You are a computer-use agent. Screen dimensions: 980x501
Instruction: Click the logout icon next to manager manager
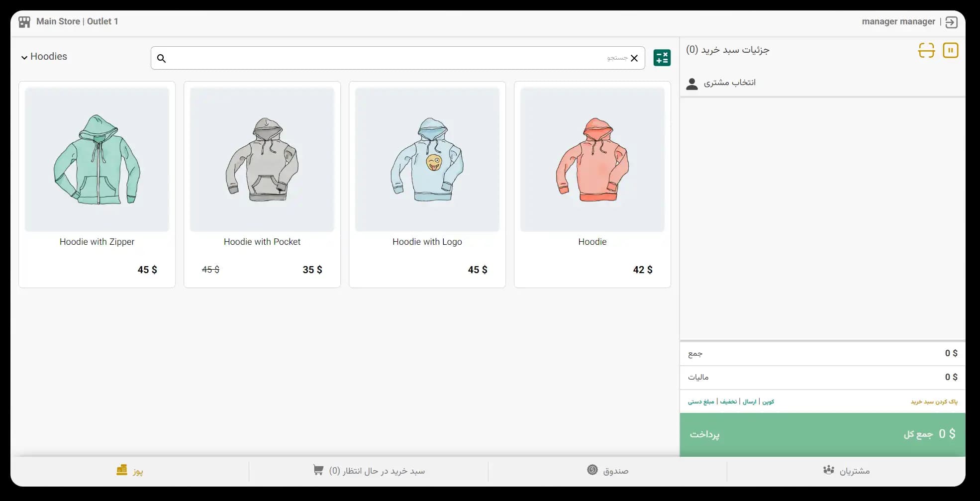click(x=951, y=22)
